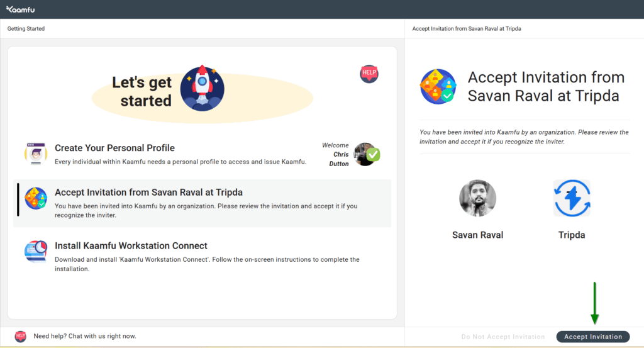The width and height of the screenshot is (644, 348).
Task: Click the 'Need help? Chat with us' link
Action: (84, 336)
